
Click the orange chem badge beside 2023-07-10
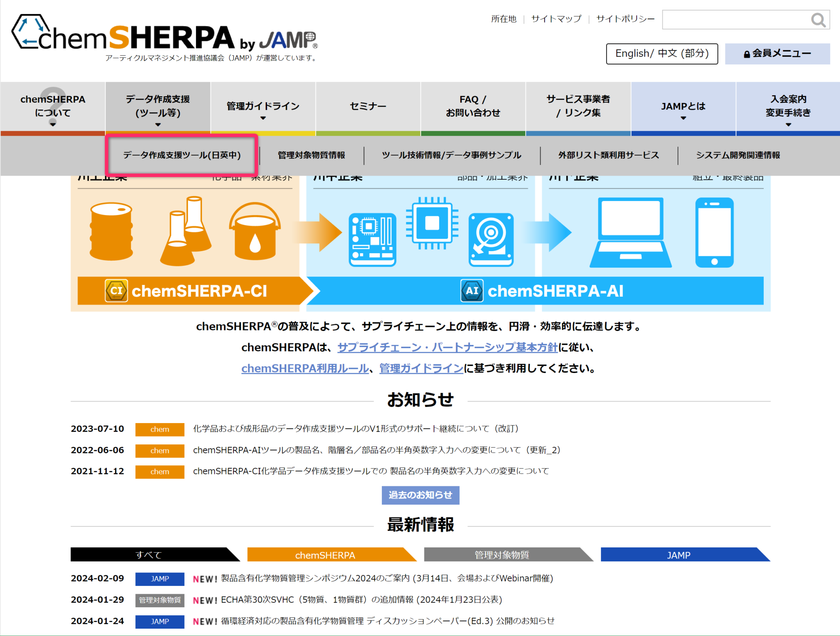tap(160, 429)
